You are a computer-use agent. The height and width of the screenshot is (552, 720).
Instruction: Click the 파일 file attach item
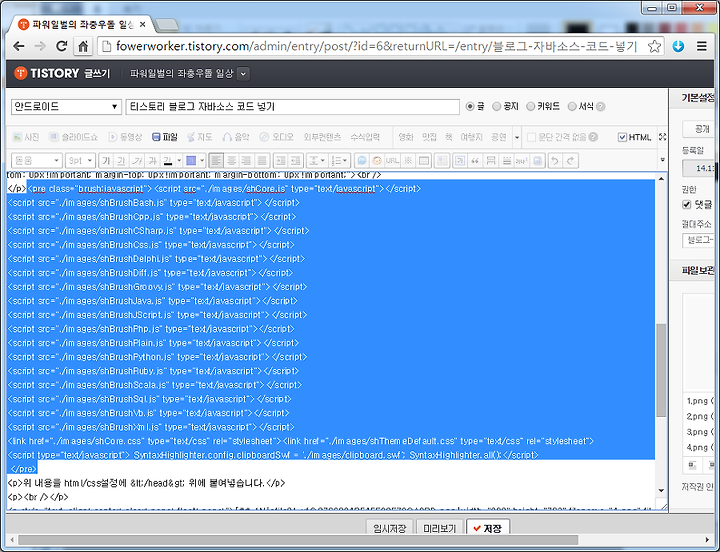[x=165, y=137]
